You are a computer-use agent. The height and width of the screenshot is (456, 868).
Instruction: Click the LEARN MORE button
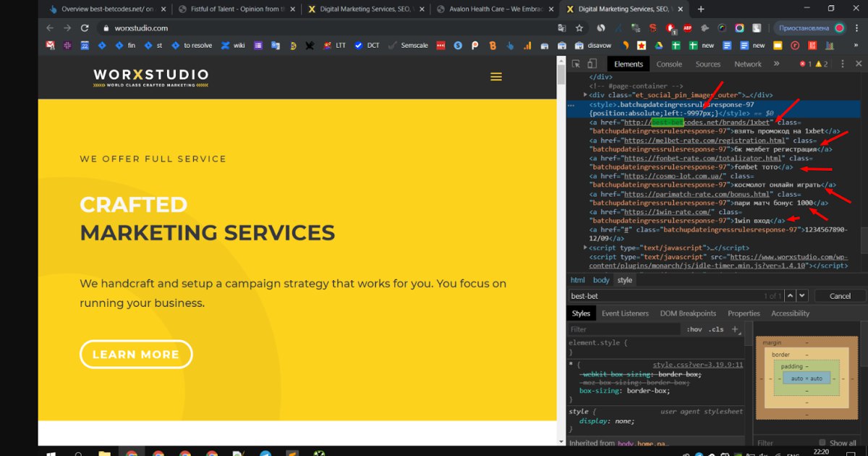click(x=136, y=354)
